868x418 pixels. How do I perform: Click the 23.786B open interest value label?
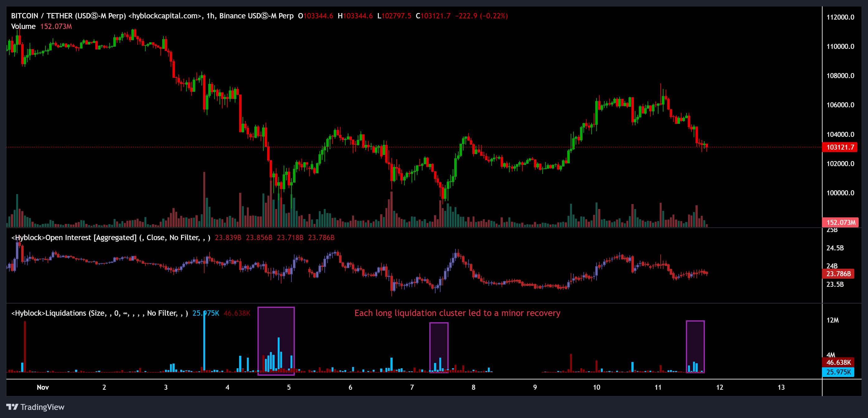[839, 274]
